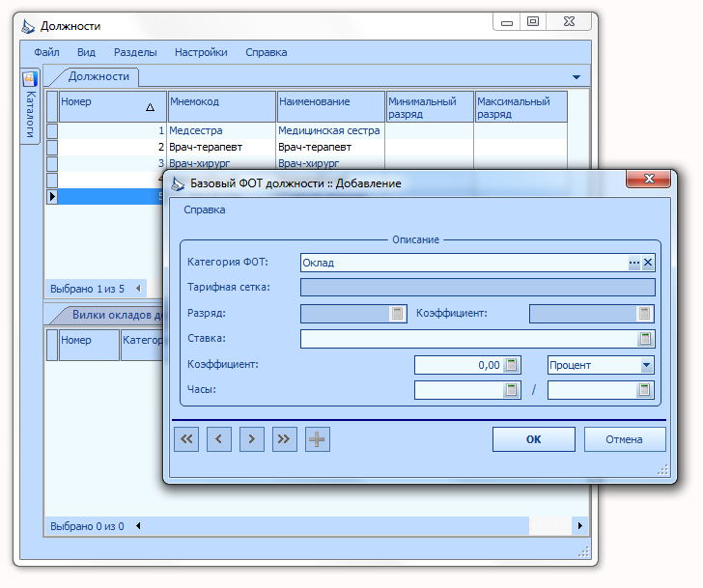
Task: Click right scroll arrow in bottom panel
Action: 580,525
